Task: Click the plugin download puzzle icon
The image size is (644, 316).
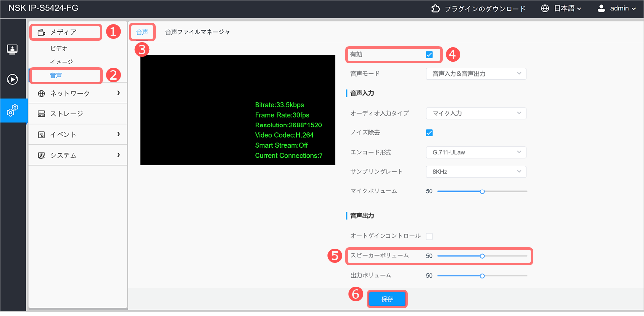Action: (435, 8)
